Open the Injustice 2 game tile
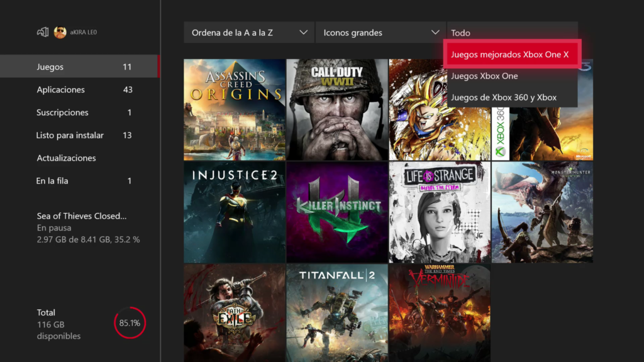 coord(234,212)
